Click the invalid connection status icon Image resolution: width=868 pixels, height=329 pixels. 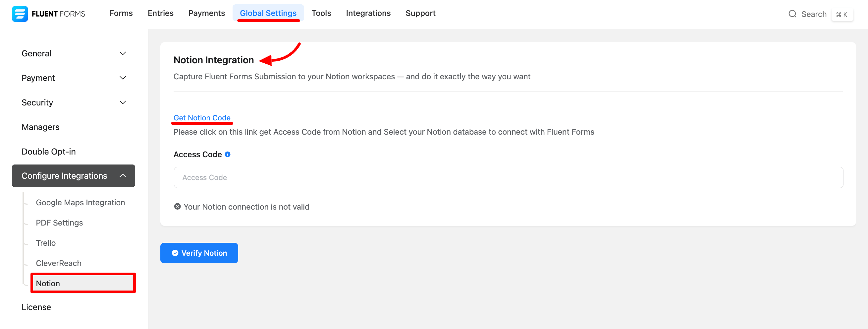coord(177,207)
